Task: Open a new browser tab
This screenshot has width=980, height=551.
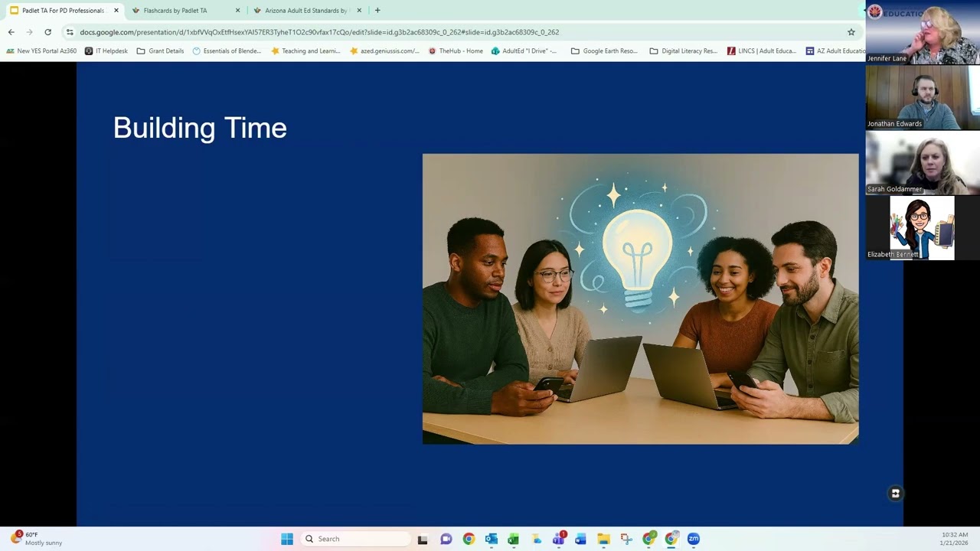Action: (x=377, y=11)
